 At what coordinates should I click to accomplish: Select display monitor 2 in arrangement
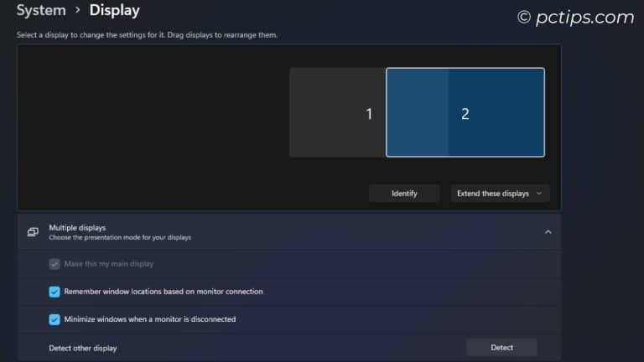(x=465, y=112)
